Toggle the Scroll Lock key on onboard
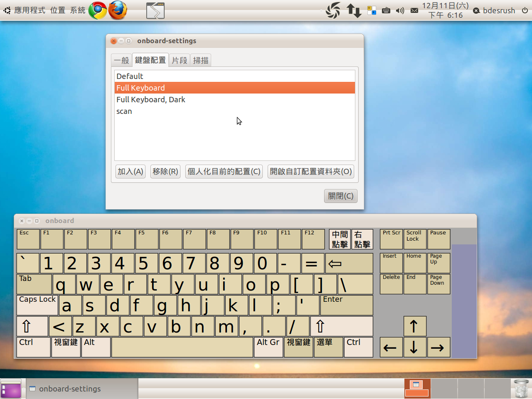Viewport: 532px width, 399px height. tap(415, 239)
